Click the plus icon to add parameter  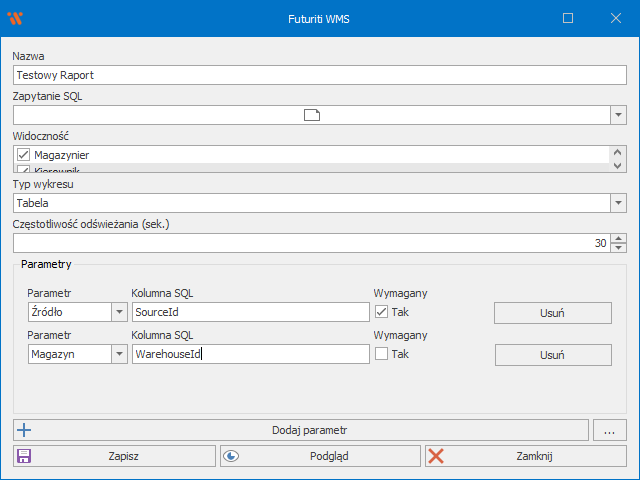point(25,430)
